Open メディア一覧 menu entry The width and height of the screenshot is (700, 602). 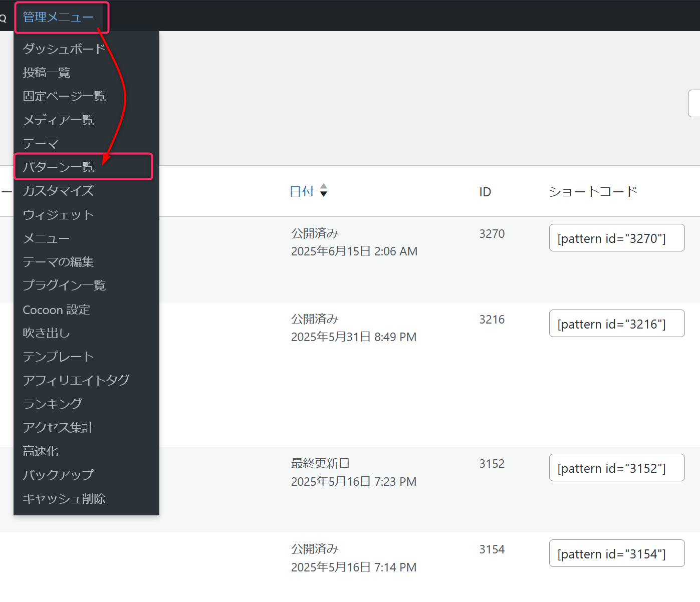click(x=58, y=120)
